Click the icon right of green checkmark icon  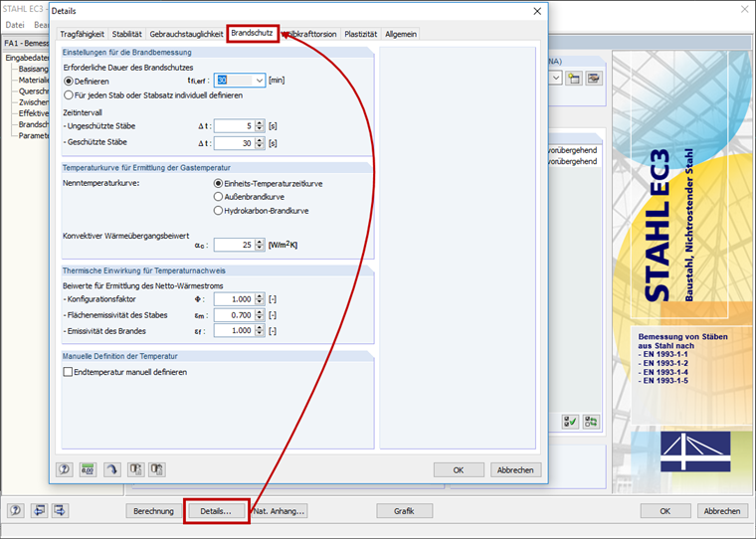591,423
